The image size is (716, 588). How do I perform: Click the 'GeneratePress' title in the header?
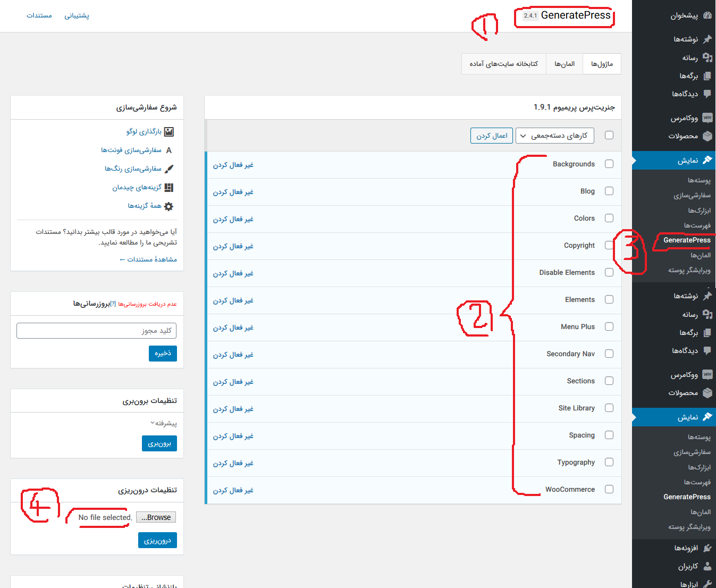[x=576, y=15]
